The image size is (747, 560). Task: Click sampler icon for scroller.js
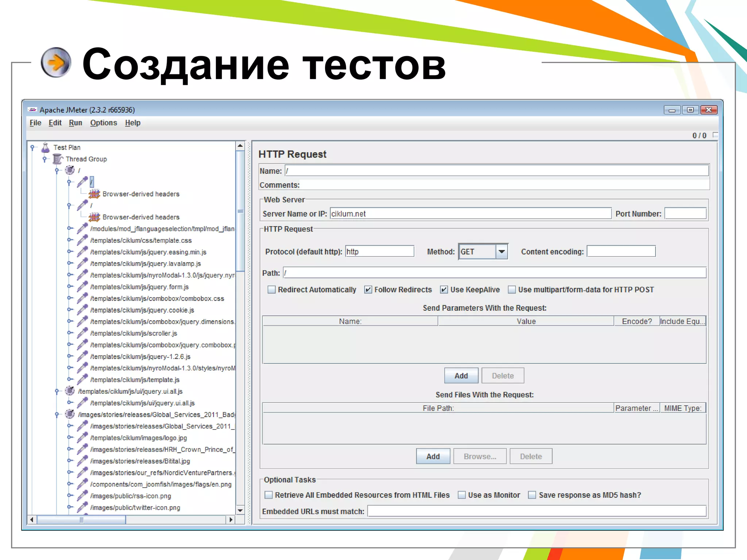82,333
